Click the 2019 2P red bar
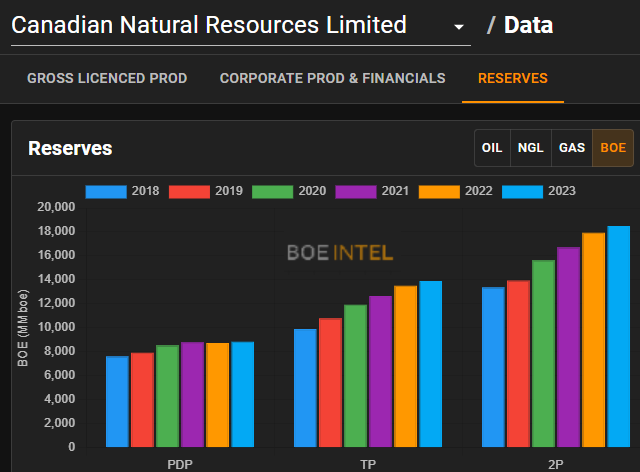 coord(518,363)
